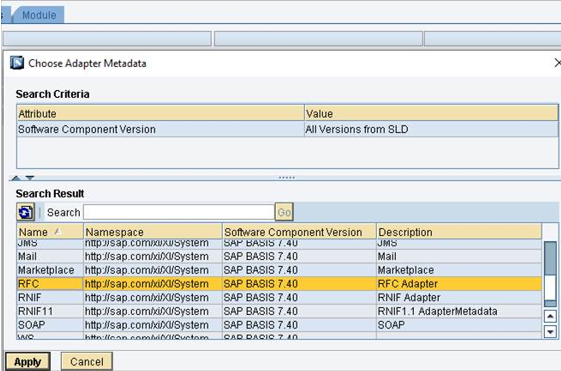Collapse the search criteria pane with the up triangle
Viewport: 561px width, 371px height.
tap(16, 178)
